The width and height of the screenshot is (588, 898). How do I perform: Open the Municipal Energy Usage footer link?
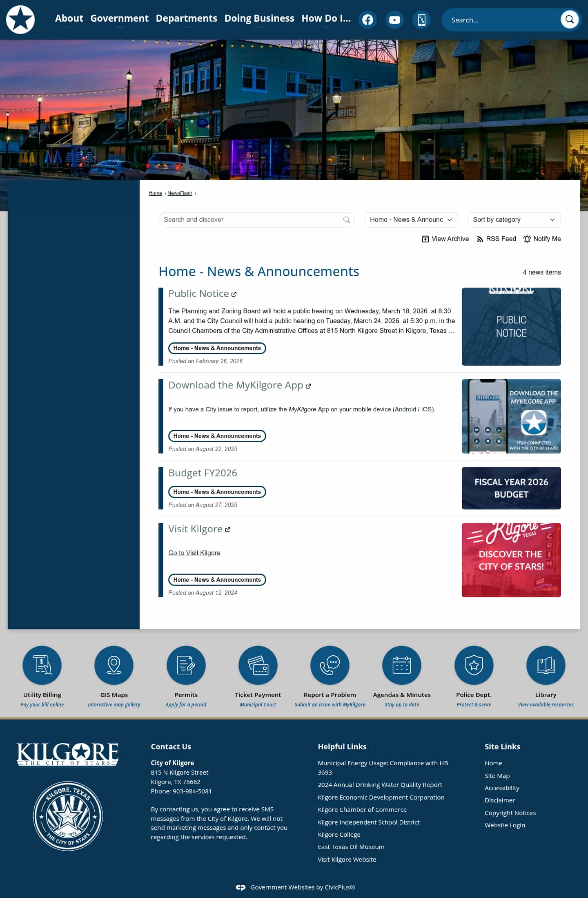point(383,768)
